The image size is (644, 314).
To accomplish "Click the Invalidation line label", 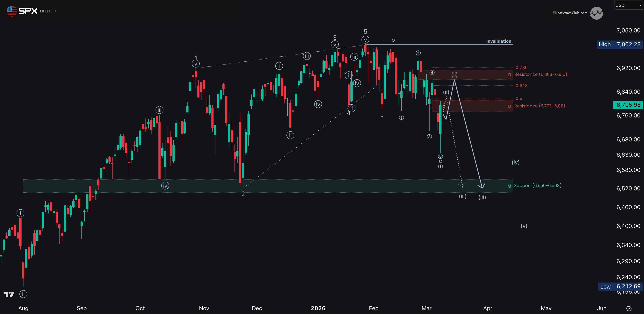I will 498,41.
